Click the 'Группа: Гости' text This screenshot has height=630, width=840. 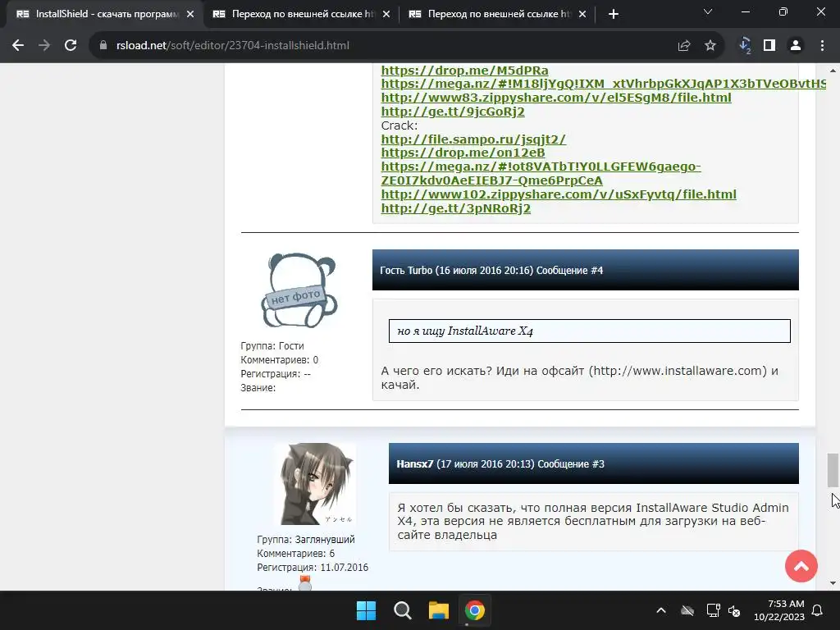(x=272, y=346)
